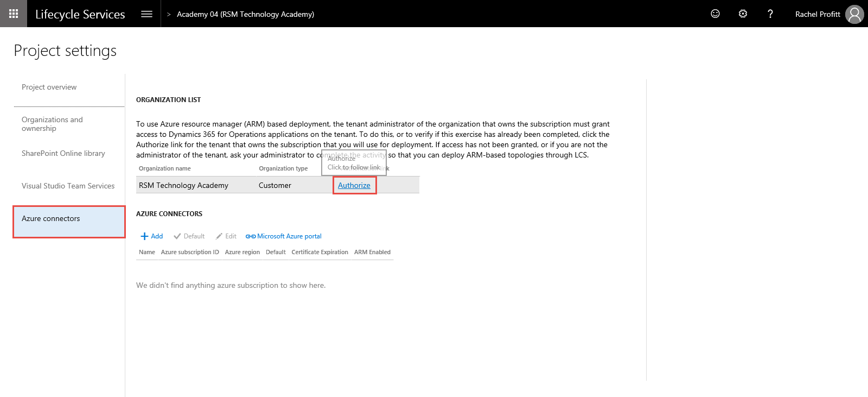Add a new Azure connector

tap(152, 236)
